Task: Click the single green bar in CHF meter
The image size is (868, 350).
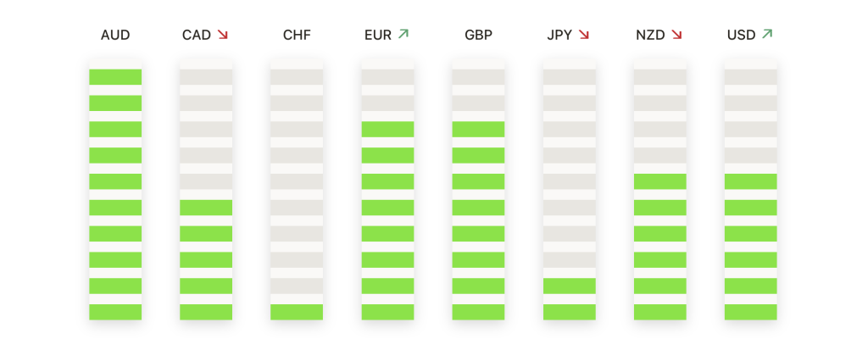Action: [x=297, y=312]
